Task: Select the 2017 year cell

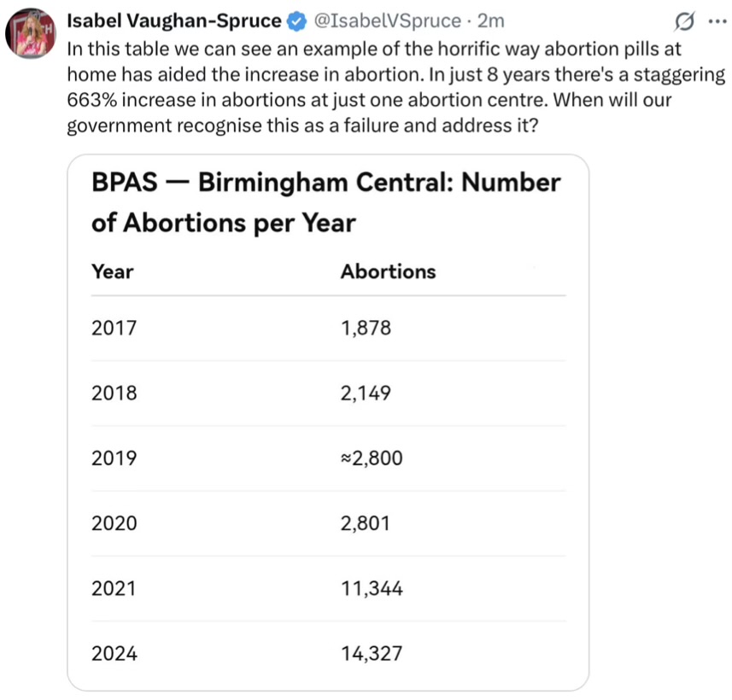Action: click(114, 328)
